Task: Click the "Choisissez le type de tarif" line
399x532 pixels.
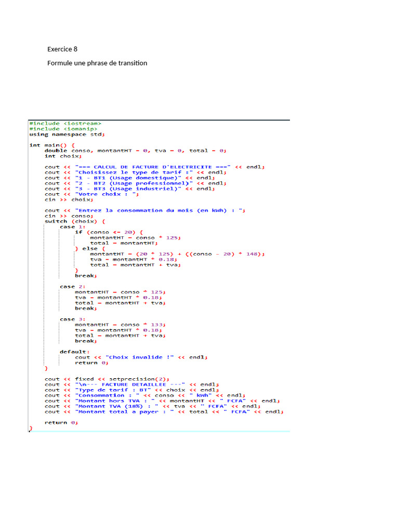Action: point(136,172)
